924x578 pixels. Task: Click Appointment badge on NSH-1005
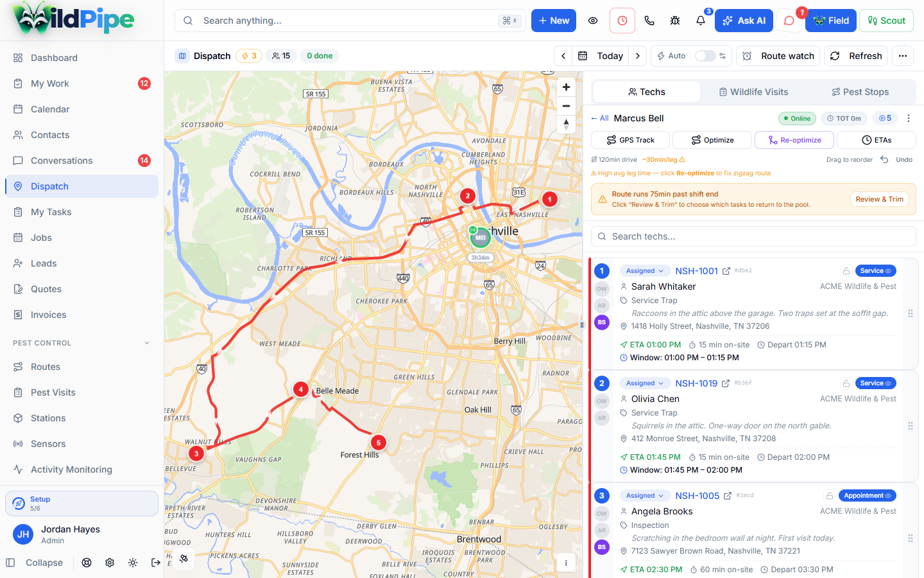point(868,496)
